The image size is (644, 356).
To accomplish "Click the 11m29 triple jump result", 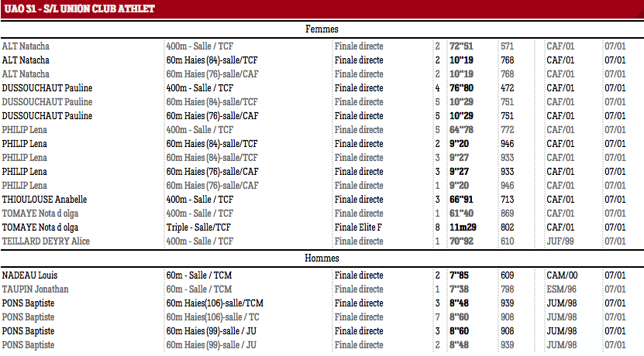I will point(463,228).
